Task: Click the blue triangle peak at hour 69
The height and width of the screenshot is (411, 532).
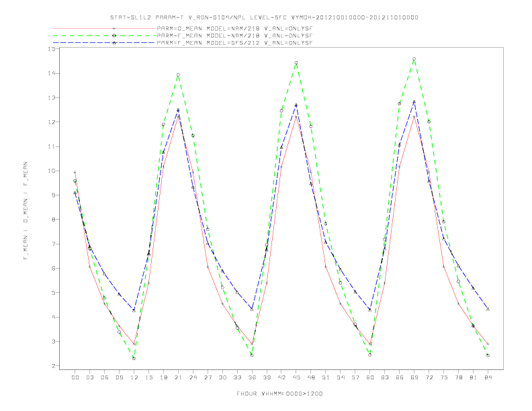Action: (x=414, y=101)
